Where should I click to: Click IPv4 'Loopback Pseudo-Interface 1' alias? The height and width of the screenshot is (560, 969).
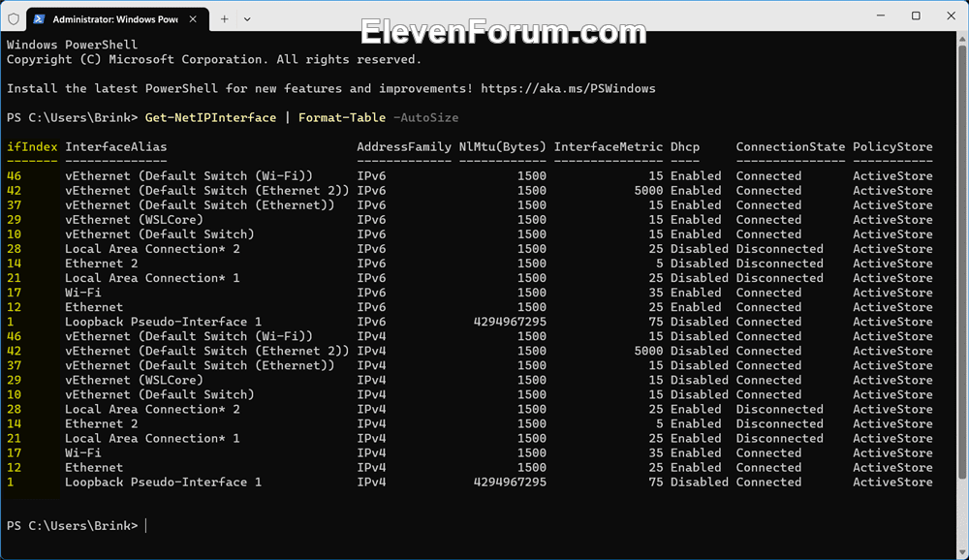[163, 482]
